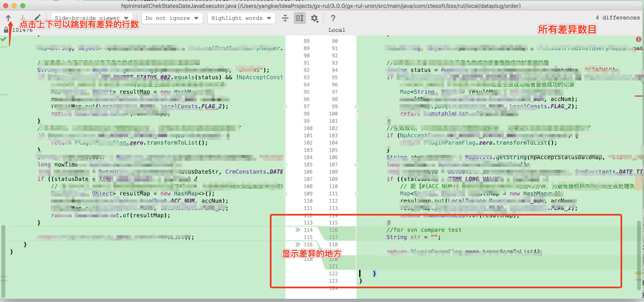Click the lock icon beside revision number
644x302 pixels.
(x=6, y=30)
